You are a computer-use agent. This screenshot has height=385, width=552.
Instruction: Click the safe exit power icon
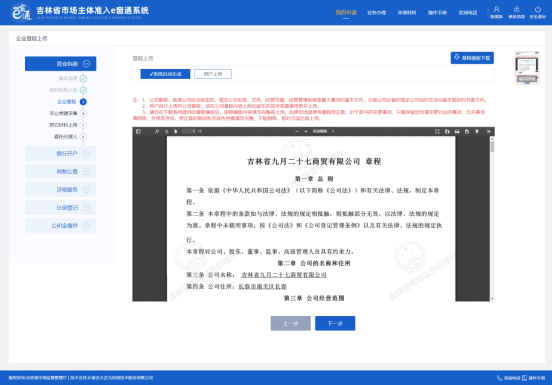click(x=538, y=12)
